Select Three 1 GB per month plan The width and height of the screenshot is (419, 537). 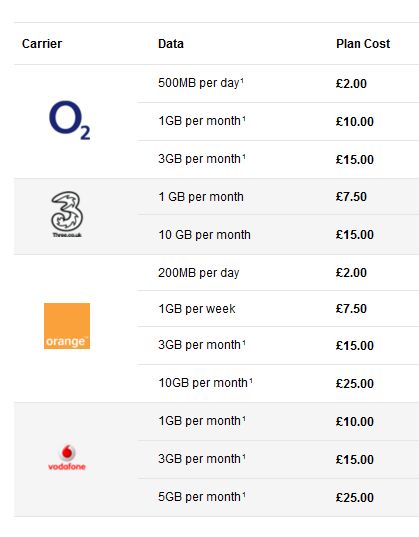(201, 197)
